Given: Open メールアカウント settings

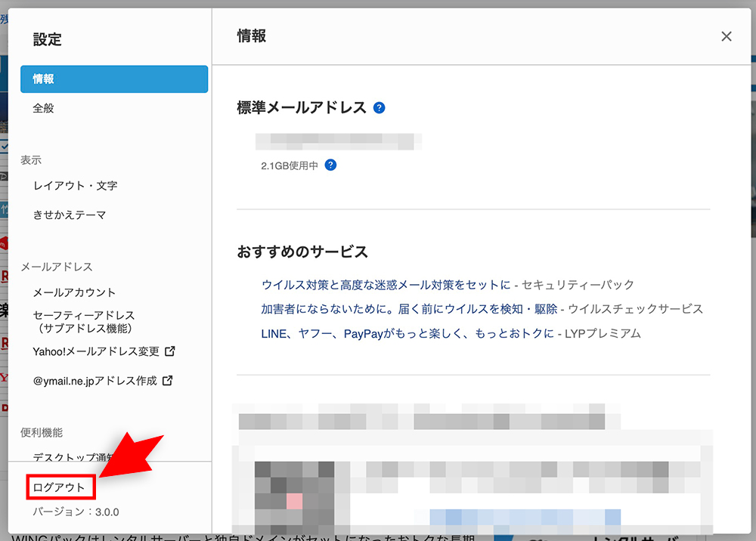Looking at the screenshot, I should [x=74, y=292].
